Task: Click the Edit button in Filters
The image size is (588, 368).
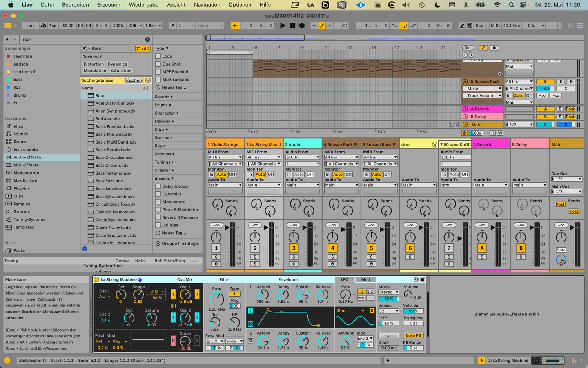Action: [143, 49]
